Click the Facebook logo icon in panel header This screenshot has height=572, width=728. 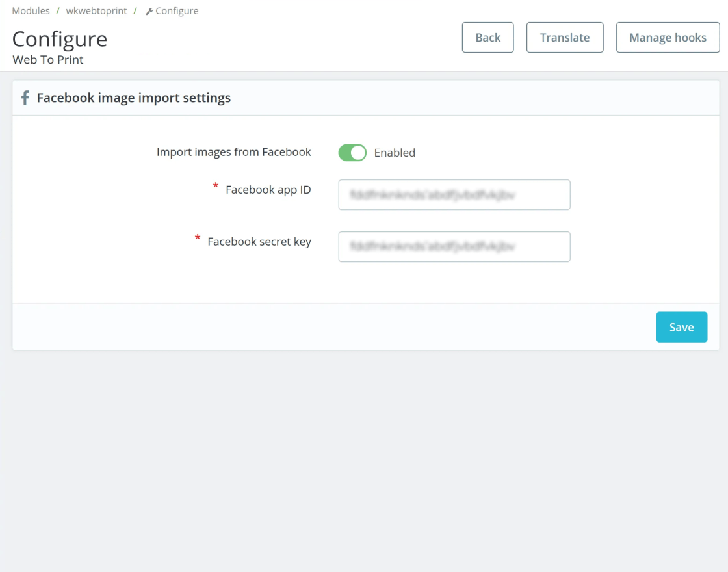point(25,98)
